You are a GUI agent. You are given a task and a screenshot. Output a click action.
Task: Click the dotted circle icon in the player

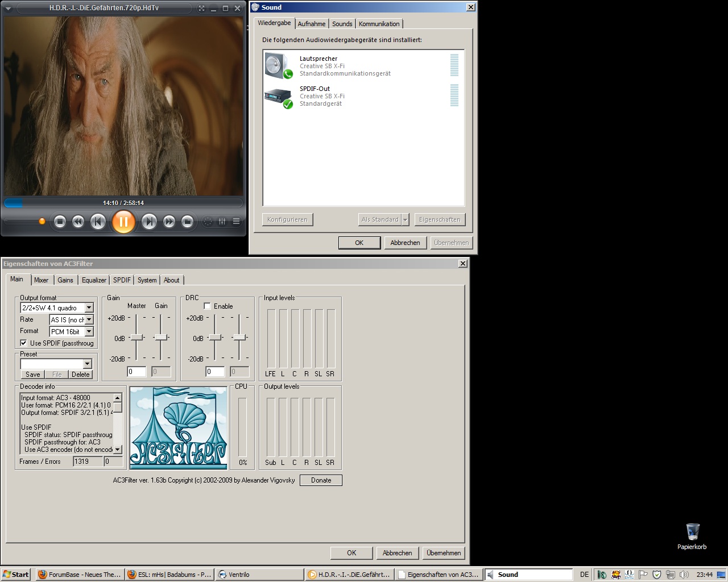tap(208, 222)
